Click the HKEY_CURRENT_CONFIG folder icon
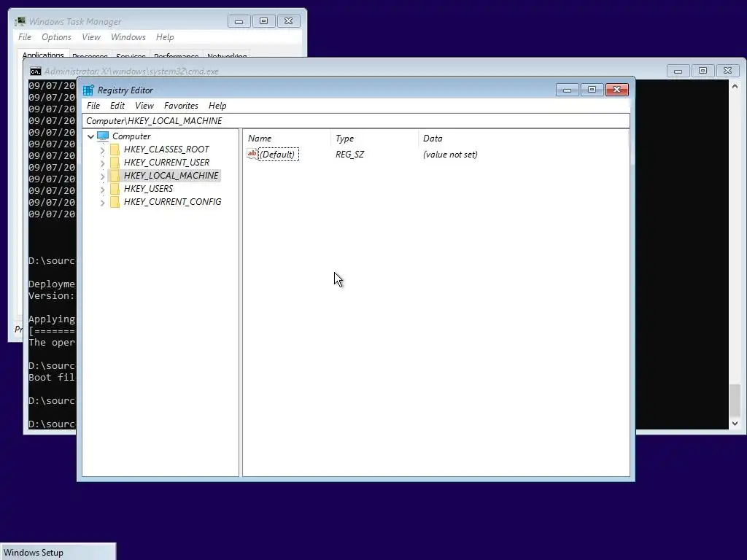The width and height of the screenshot is (747, 560). click(x=115, y=202)
